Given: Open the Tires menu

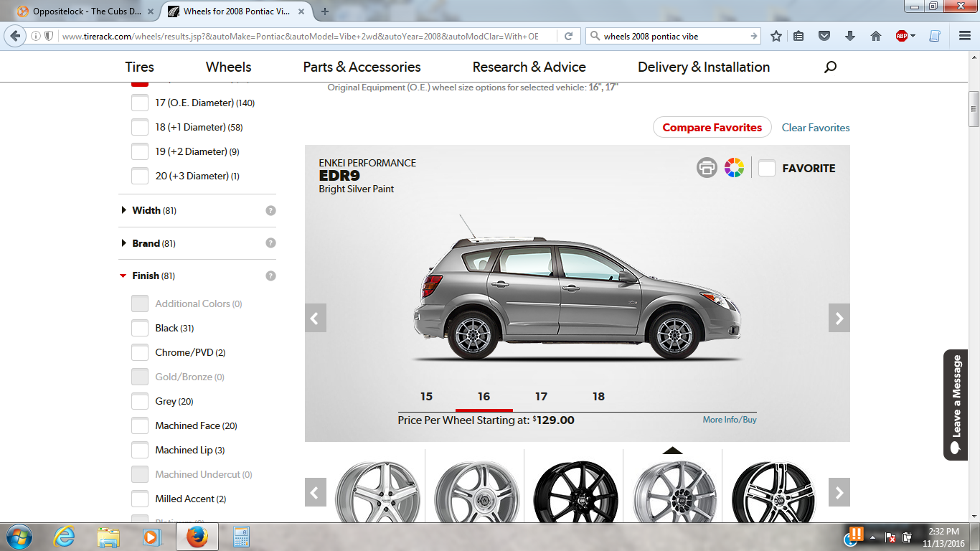Looking at the screenshot, I should pyautogui.click(x=139, y=67).
